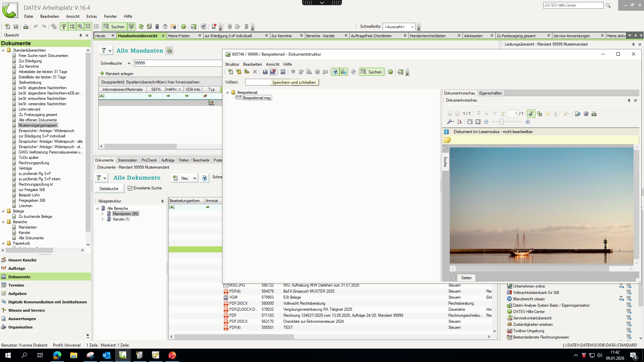This screenshot has width=644, height=362.
Task: Click the Speichern und schließen icon
Action: (273, 72)
